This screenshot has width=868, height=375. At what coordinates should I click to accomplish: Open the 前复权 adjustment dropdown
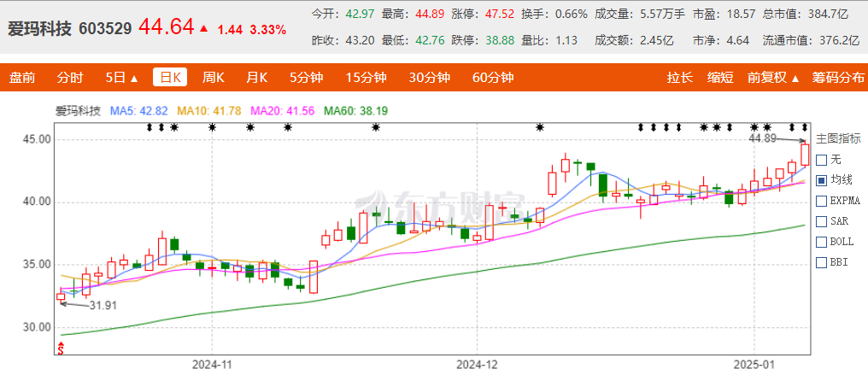click(x=773, y=78)
